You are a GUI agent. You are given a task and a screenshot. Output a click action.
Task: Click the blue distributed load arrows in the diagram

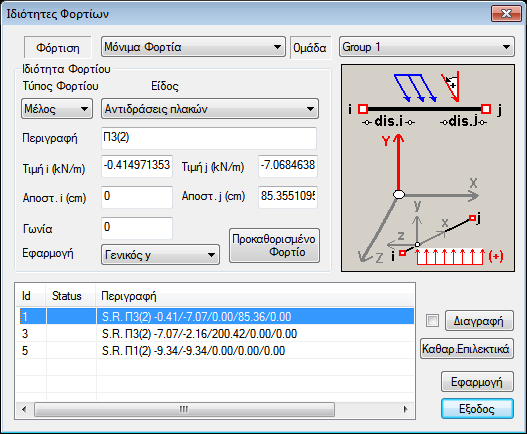415,88
